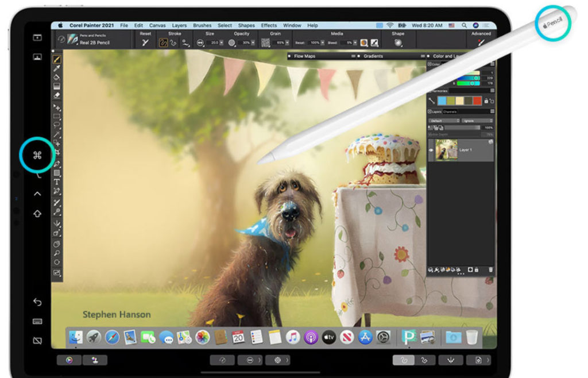This screenshot has width=588, height=378.
Task: Select the Rectangular Selection tool
Action: [57, 116]
